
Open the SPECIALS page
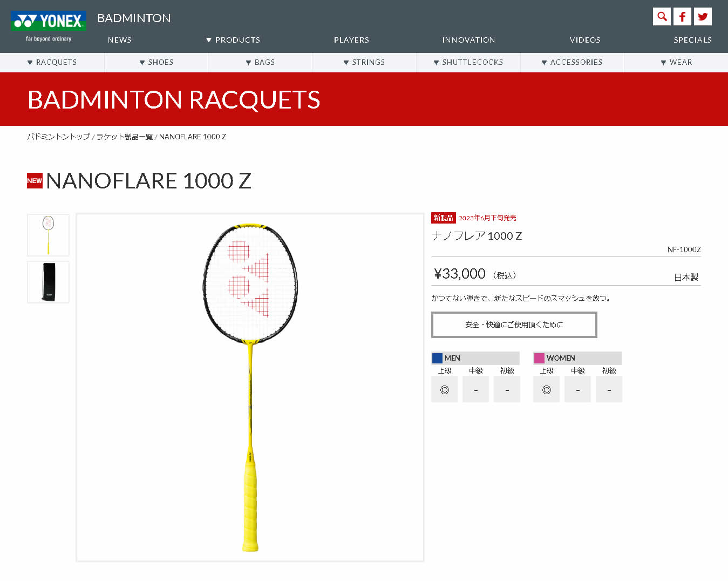pyautogui.click(x=692, y=40)
